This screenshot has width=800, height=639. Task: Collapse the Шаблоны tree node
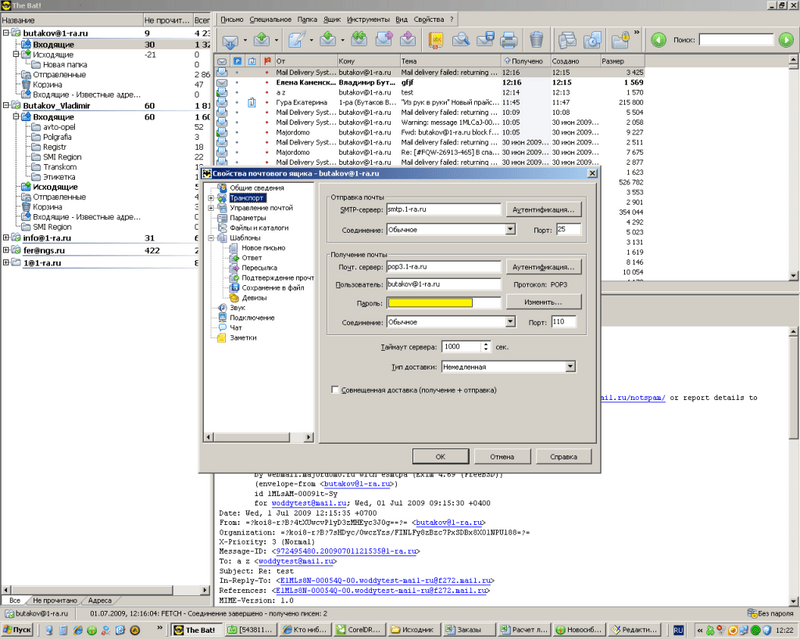211,238
